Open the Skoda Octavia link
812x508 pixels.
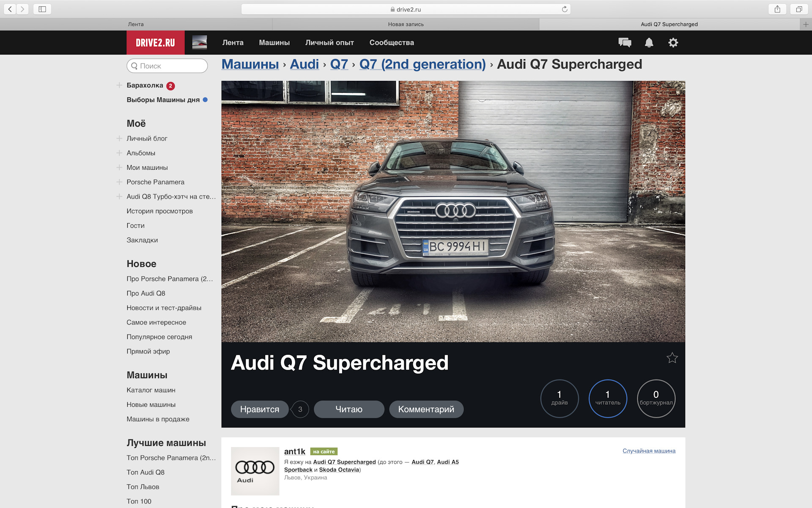339,470
